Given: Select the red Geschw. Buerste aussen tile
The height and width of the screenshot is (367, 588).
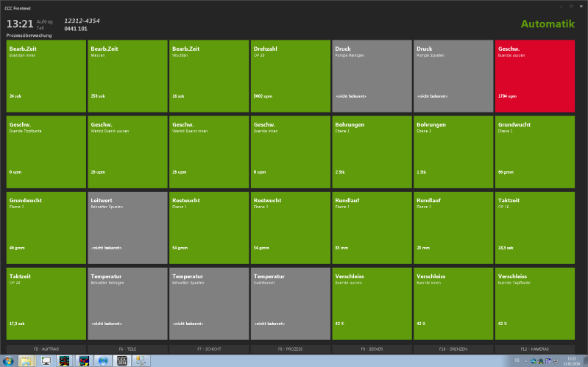Looking at the screenshot, I should click(535, 76).
